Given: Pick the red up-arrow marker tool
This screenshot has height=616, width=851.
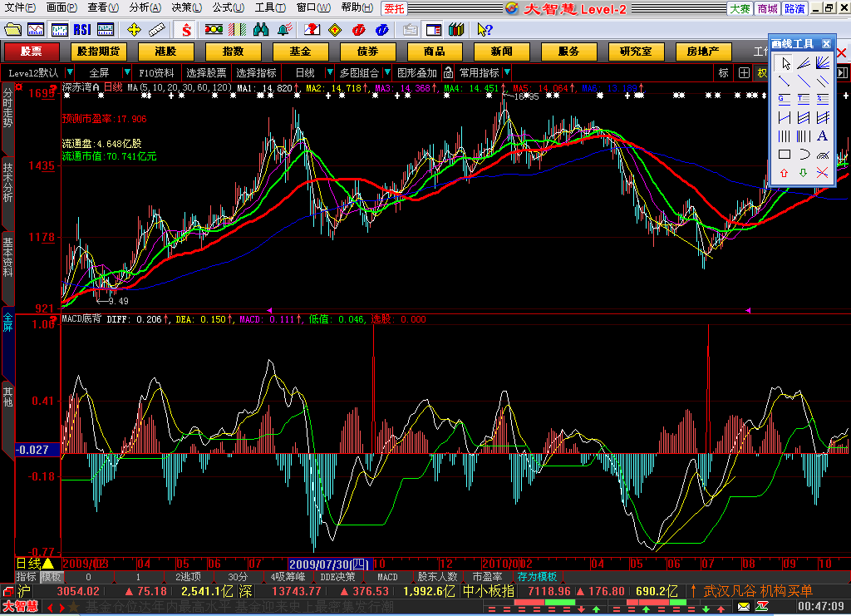Looking at the screenshot, I should coord(784,173).
